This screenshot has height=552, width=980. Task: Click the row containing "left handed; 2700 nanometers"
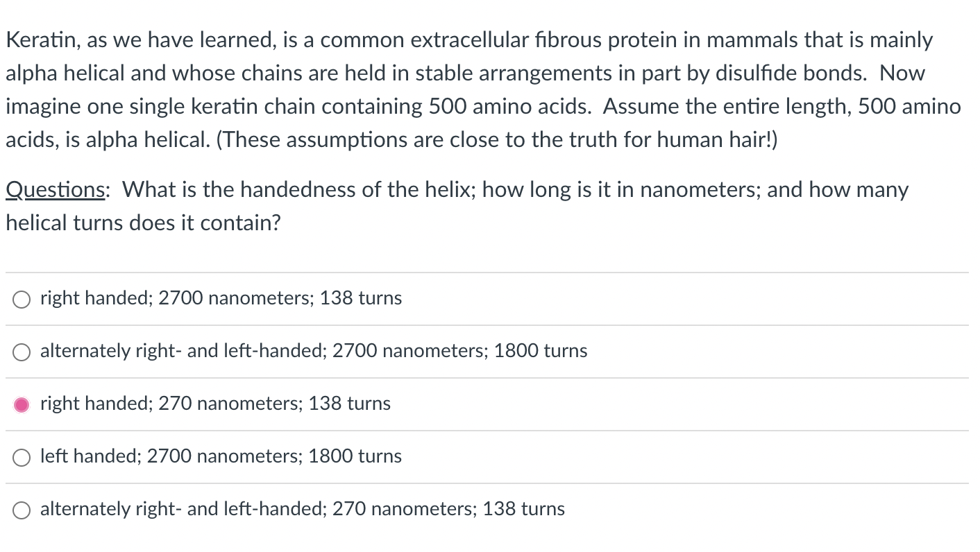click(x=221, y=456)
